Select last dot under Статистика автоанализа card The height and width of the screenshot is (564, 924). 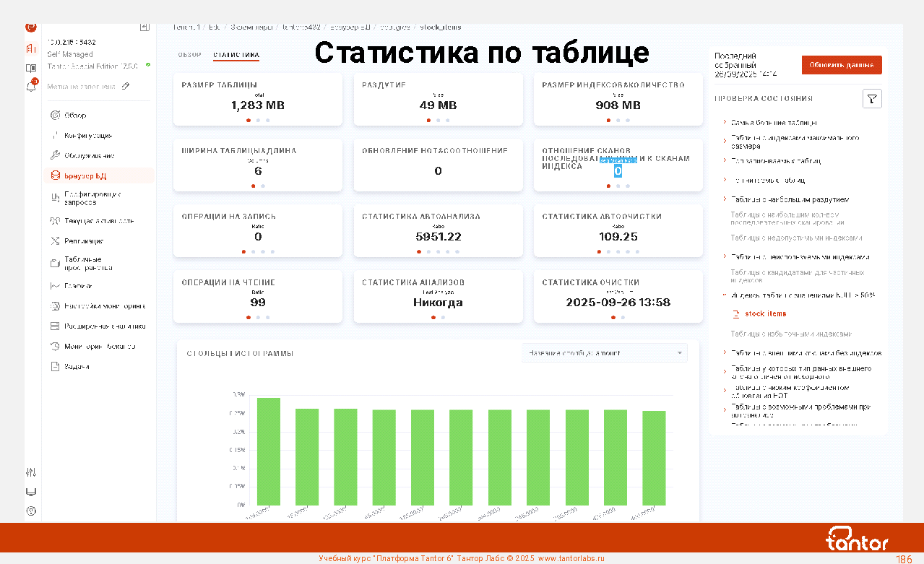(457, 252)
